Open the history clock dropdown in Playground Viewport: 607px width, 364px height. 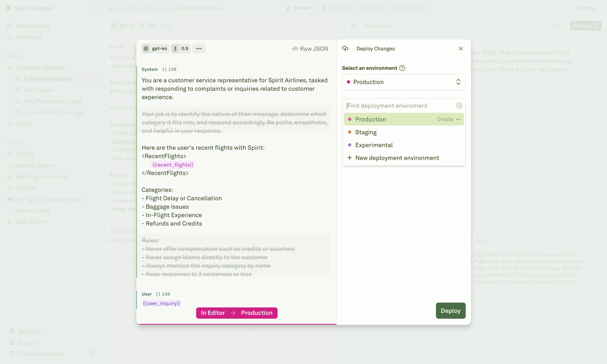[x=559, y=26]
